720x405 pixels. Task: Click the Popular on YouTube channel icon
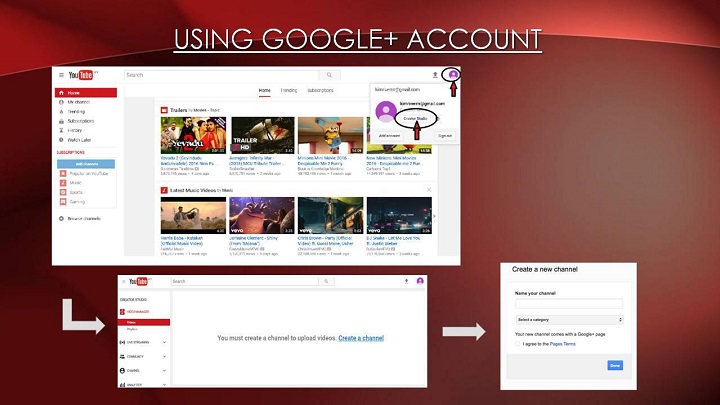63,174
